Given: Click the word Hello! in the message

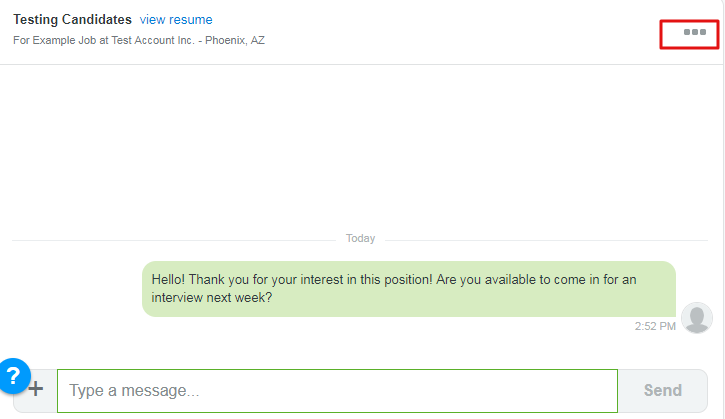Looking at the screenshot, I should 168,280.
